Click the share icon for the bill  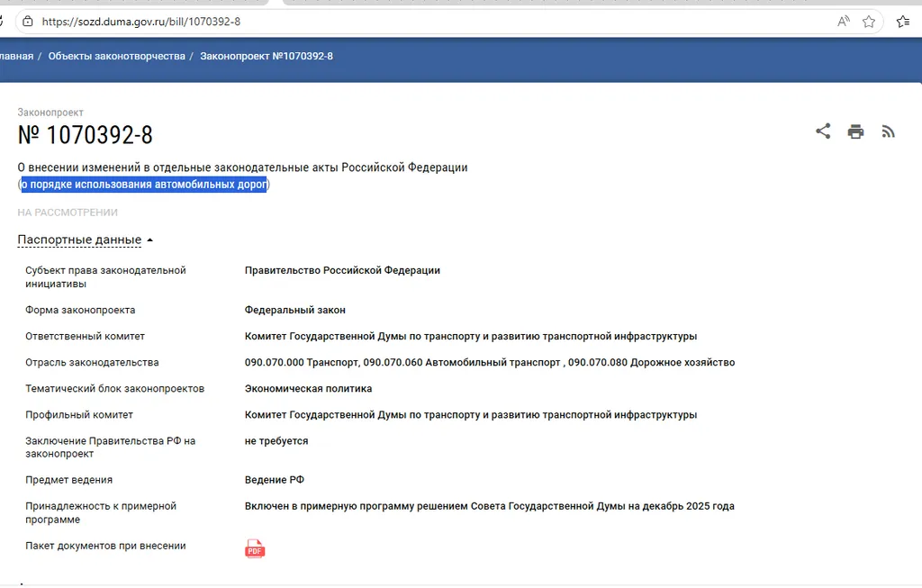point(823,131)
